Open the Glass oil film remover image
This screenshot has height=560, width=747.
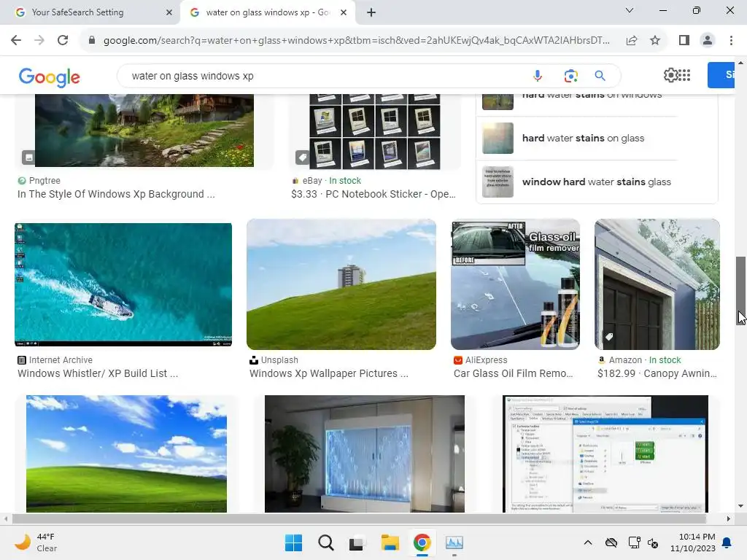(x=516, y=284)
